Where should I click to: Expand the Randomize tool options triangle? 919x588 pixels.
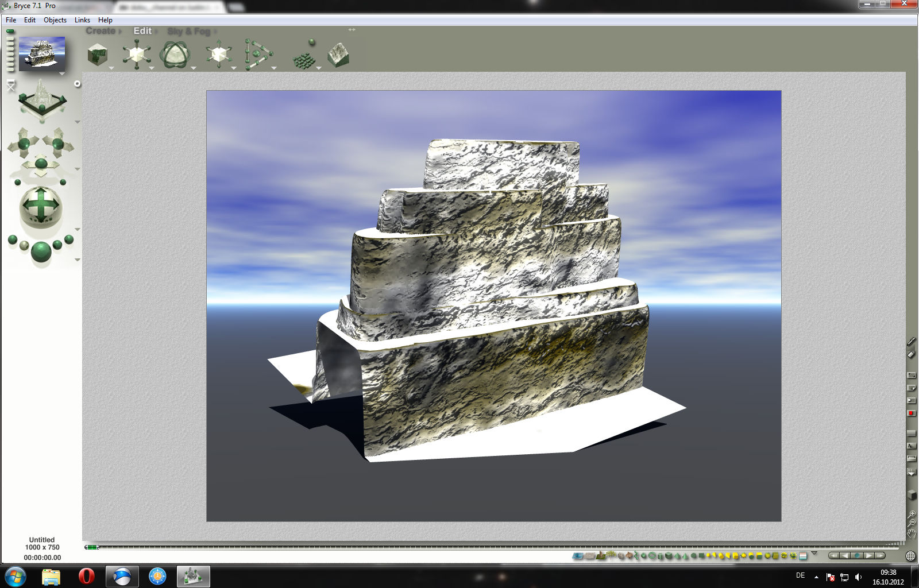(x=319, y=68)
